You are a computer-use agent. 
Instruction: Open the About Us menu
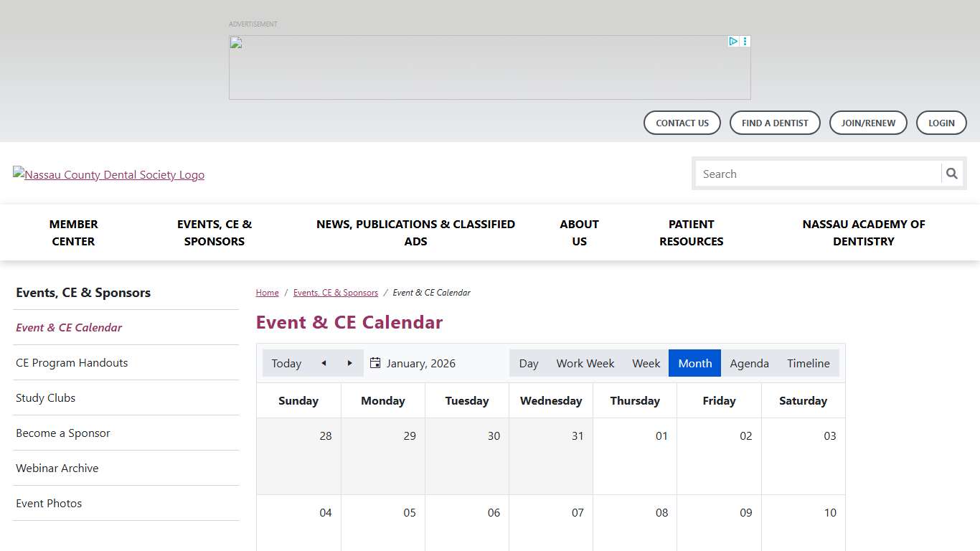(x=579, y=232)
